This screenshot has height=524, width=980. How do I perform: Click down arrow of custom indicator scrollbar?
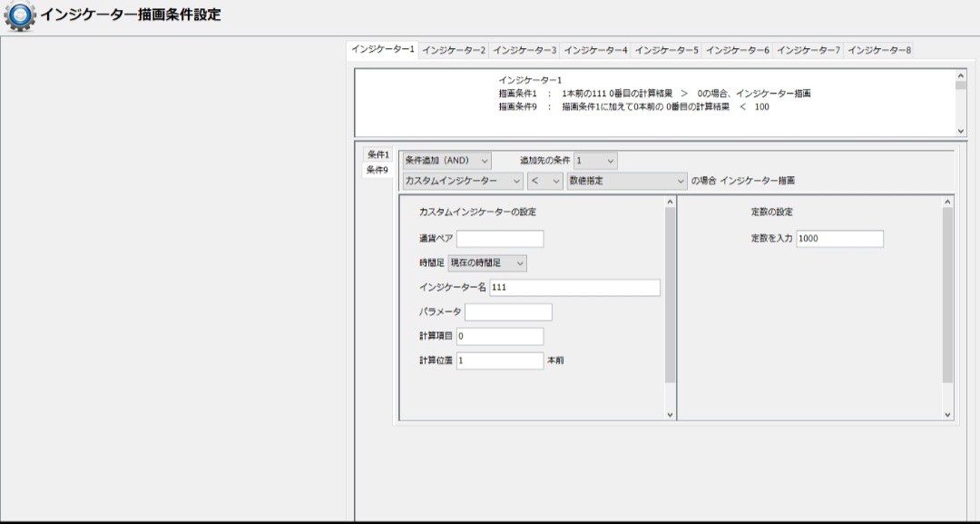671,414
